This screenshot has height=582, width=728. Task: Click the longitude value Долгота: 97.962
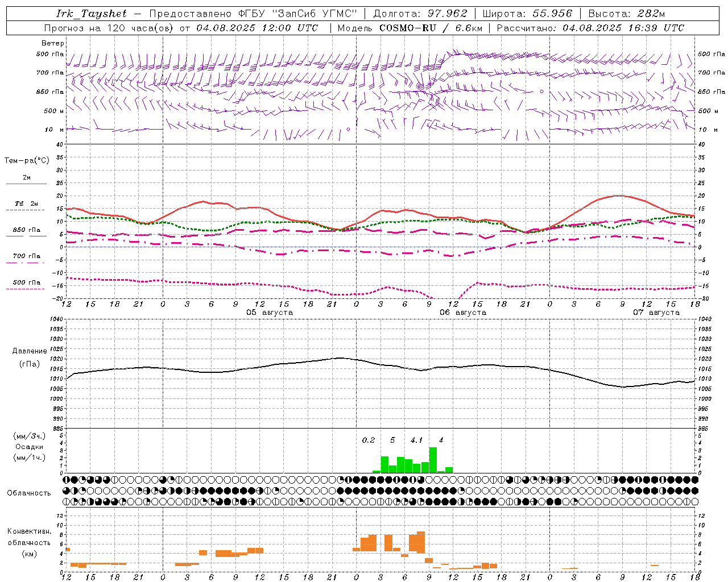[x=420, y=14]
